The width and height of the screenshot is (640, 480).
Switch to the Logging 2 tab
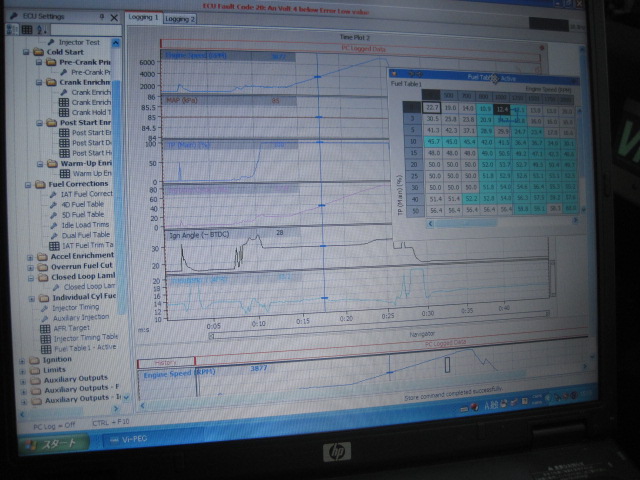180,19
